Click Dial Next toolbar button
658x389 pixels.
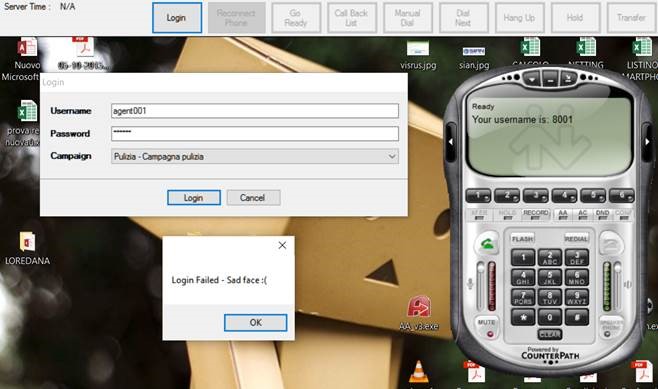[464, 18]
